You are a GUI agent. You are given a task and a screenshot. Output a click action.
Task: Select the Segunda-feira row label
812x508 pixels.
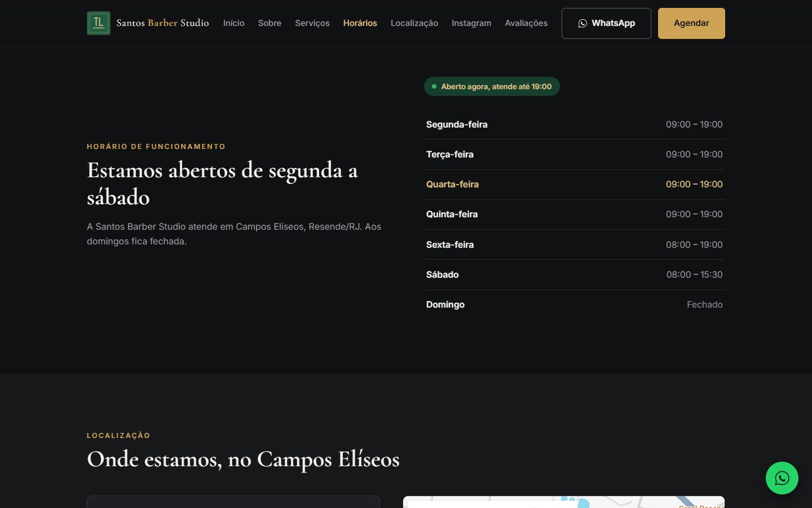point(457,124)
